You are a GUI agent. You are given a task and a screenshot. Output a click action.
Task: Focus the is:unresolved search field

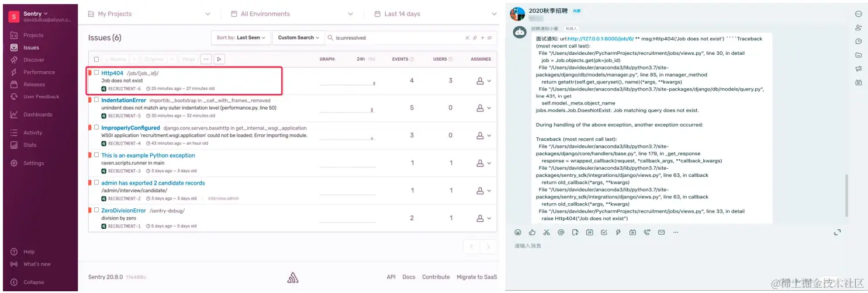(397, 38)
